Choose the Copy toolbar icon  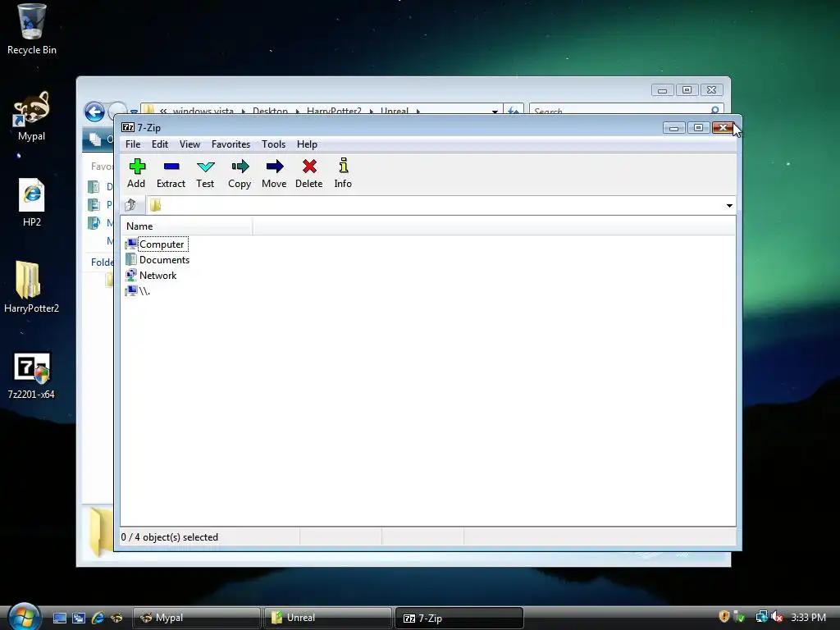click(x=240, y=173)
